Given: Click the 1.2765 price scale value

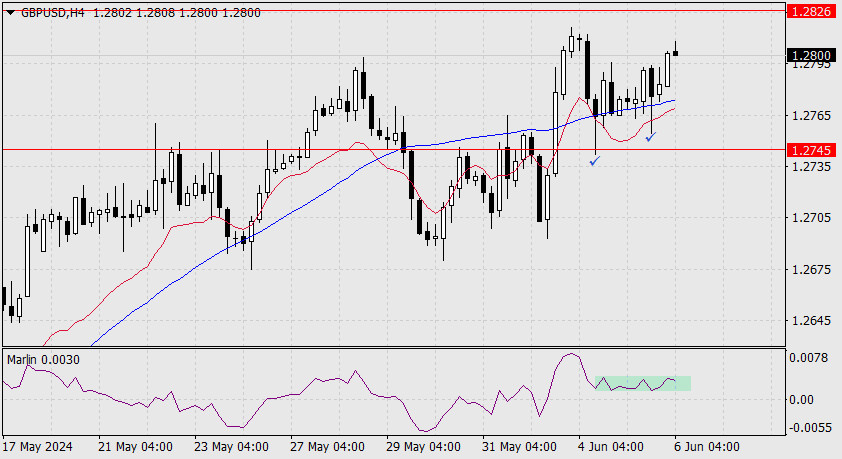Looking at the screenshot, I should [x=811, y=116].
